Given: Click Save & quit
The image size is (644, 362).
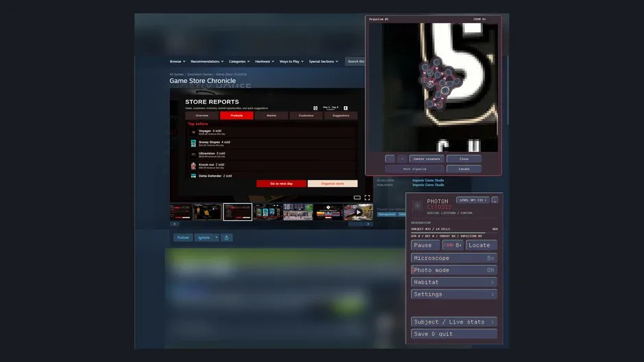Looking at the screenshot, I should tap(454, 334).
